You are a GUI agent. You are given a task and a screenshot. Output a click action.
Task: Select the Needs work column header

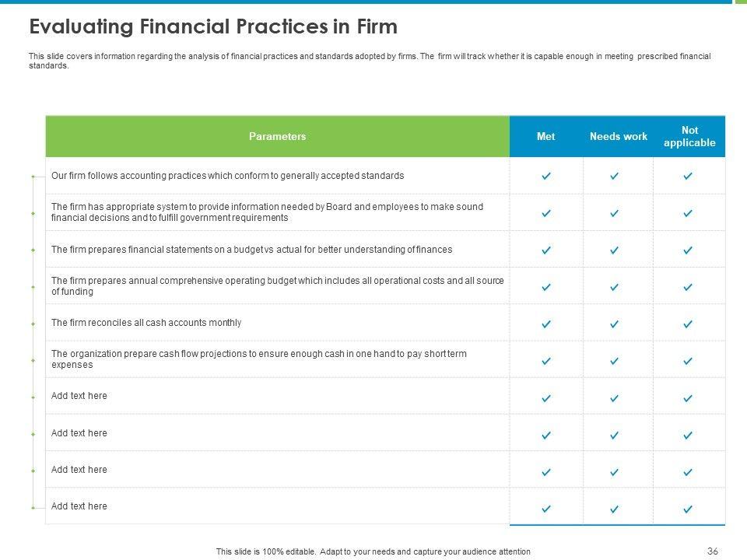click(x=619, y=137)
